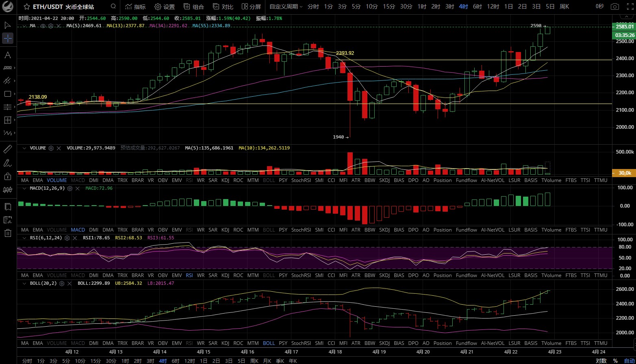Click the 0秒 refresh interval label
The height and width of the screenshot is (364, 636).
click(x=600, y=6)
